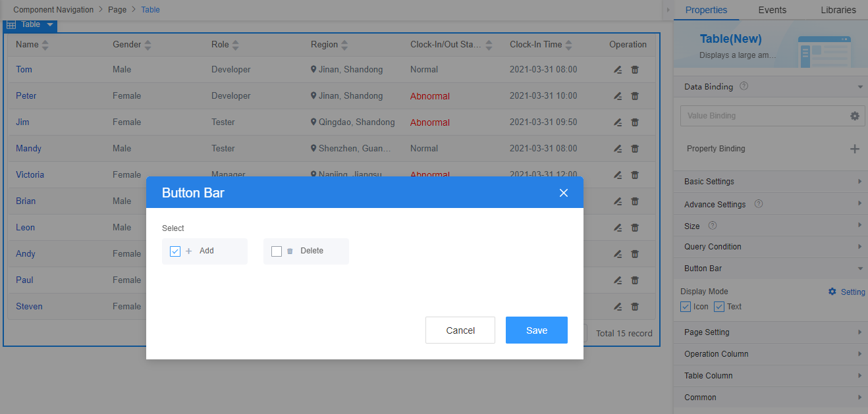Viewport: 868px width, 414px height.
Task: Go to Component Navigation breadcrumb
Action: [53, 10]
